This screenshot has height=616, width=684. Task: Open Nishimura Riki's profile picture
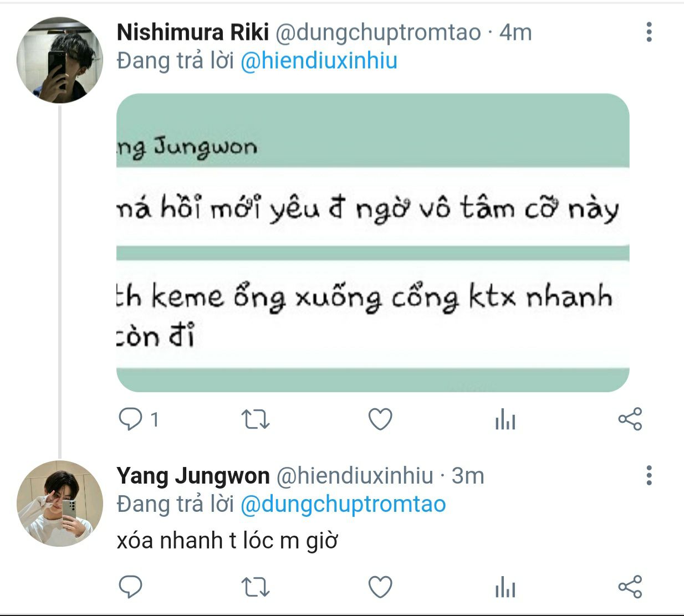(x=59, y=60)
